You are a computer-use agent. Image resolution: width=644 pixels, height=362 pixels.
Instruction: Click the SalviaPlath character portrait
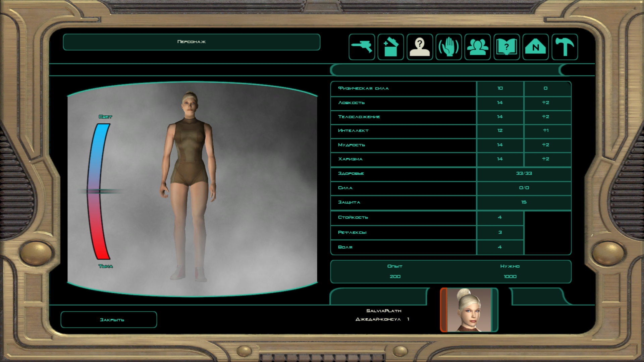click(x=469, y=310)
